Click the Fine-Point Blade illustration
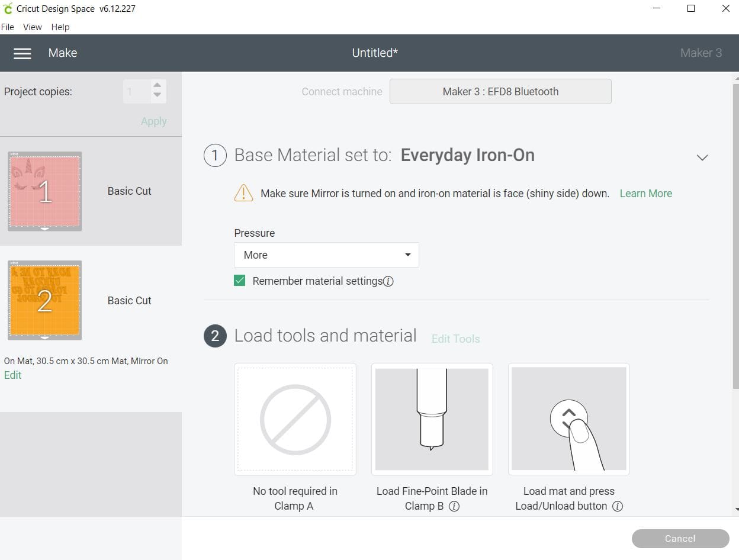 point(432,419)
